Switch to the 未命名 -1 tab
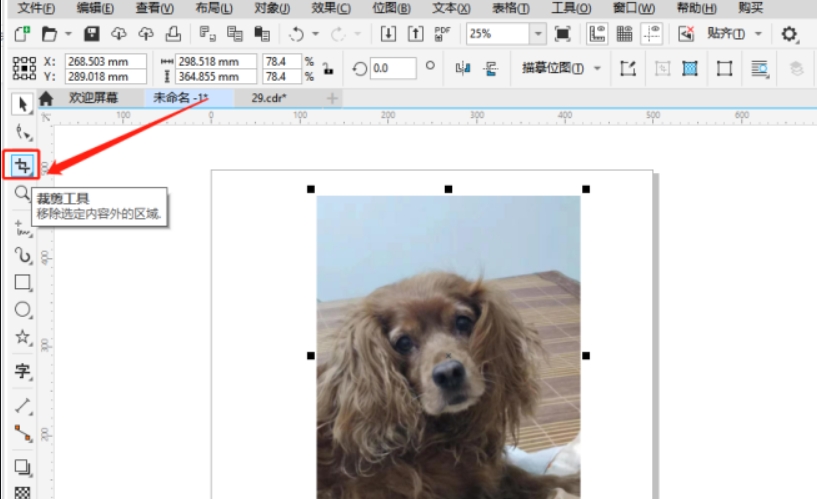This screenshot has height=499, width=817. pos(180,97)
